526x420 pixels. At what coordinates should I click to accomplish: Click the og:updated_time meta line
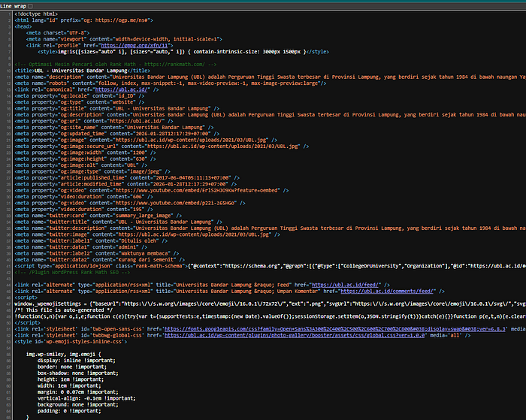116,134
